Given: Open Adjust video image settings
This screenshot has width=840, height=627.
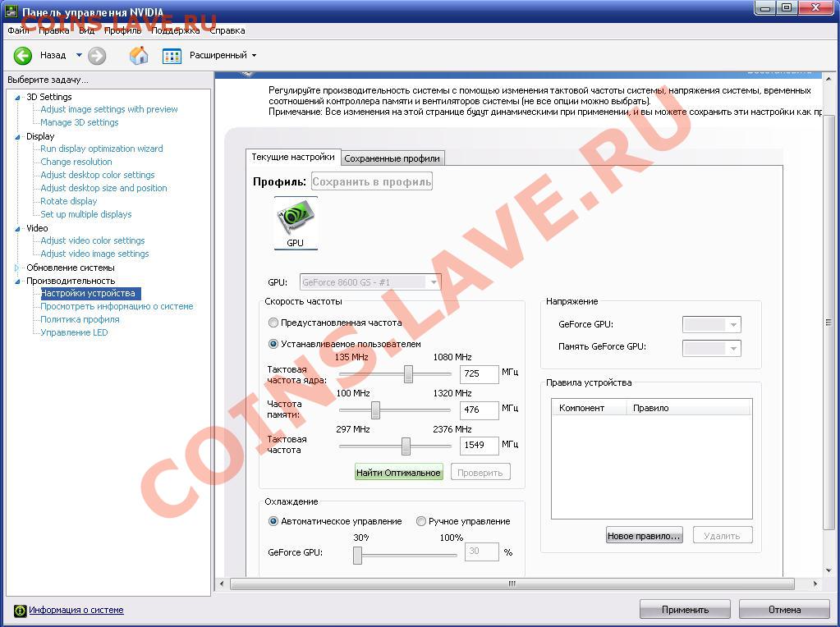Looking at the screenshot, I should point(94,254).
